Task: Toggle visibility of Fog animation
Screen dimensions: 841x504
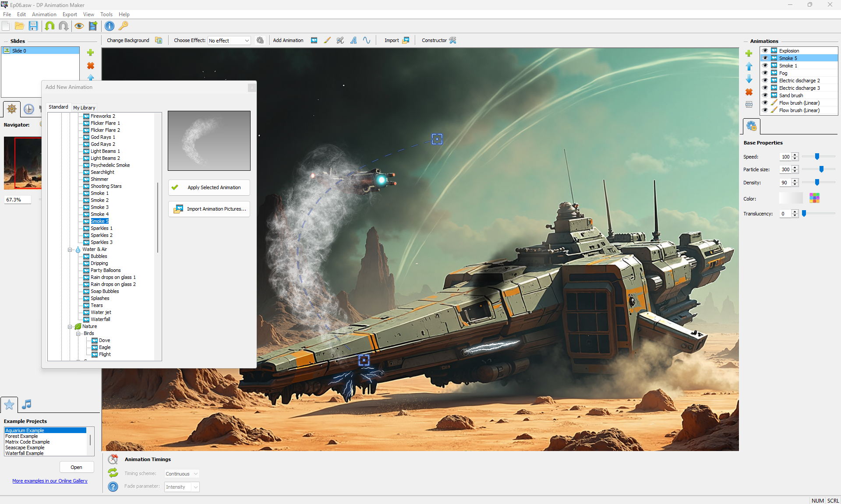Action: click(x=765, y=73)
